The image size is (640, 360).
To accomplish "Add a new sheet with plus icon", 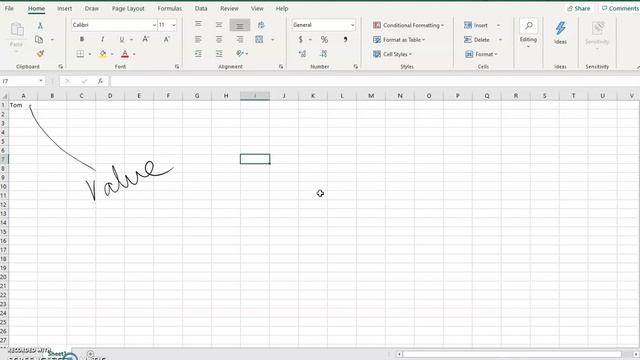I will click(x=91, y=354).
